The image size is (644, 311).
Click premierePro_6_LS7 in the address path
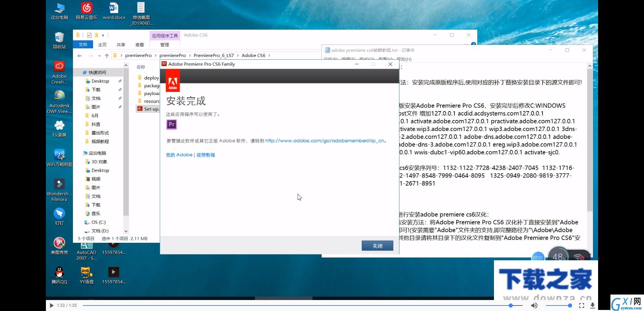point(213,55)
